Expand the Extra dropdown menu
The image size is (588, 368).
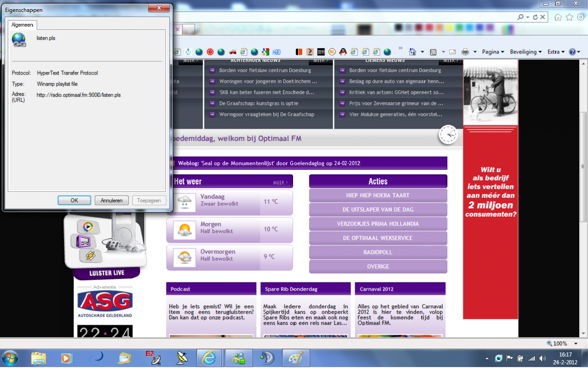point(556,52)
